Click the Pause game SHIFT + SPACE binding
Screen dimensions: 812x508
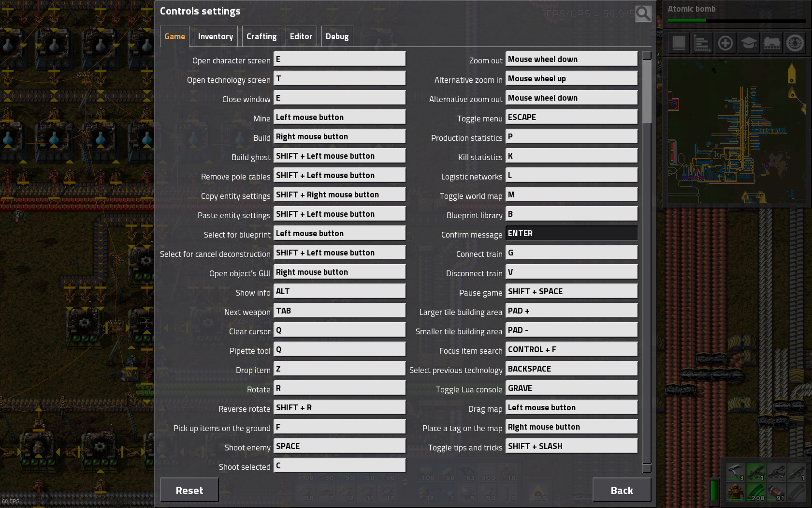click(571, 291)
